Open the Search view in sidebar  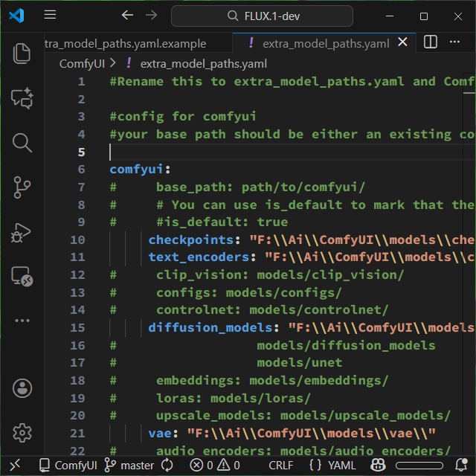point(22,142)
